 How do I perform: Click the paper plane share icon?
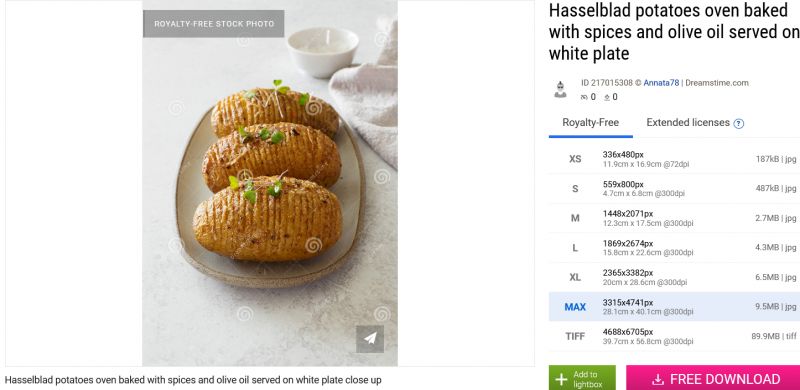click(x=370, y=338)
